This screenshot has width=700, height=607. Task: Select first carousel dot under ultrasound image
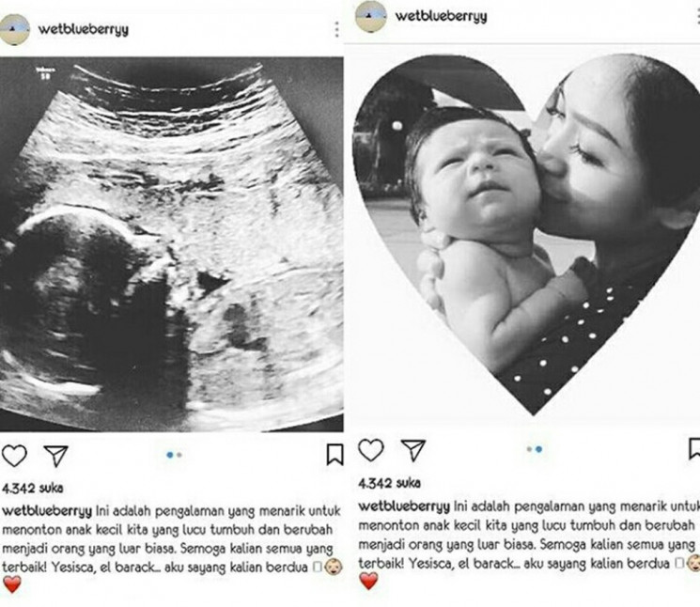click(170, 455)
